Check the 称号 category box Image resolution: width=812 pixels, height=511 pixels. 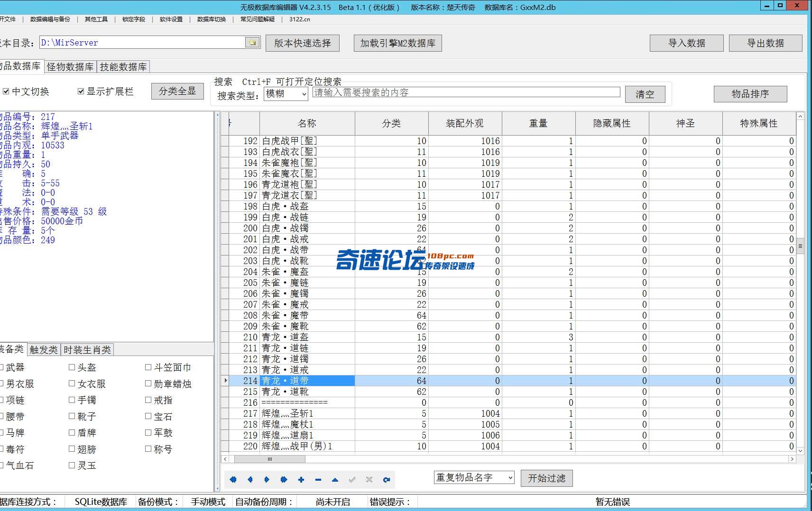click(x=148, y=449)
